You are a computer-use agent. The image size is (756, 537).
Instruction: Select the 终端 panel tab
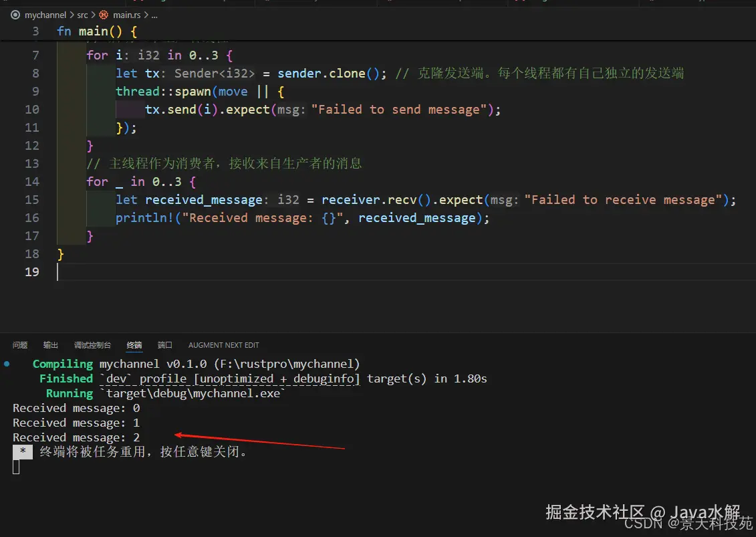tap(134, 345)
